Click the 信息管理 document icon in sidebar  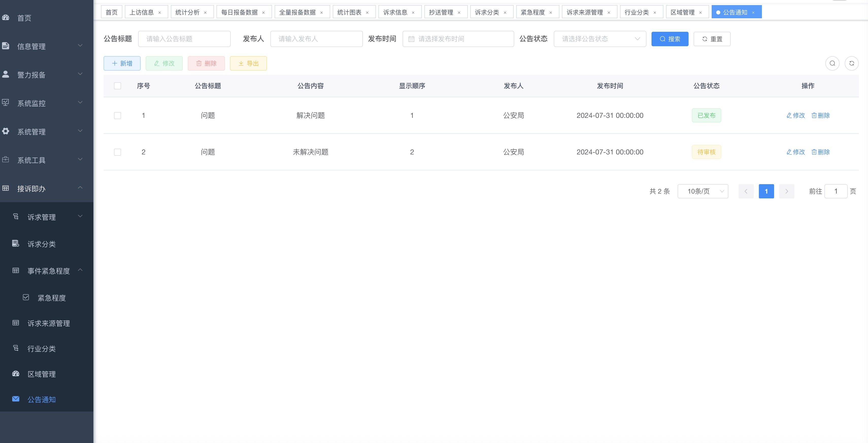tap(6, 46)
